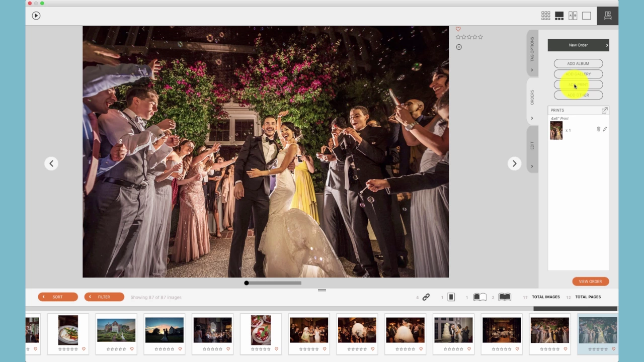
Task: Switch to single image view icon
Action: click(586, 16)
